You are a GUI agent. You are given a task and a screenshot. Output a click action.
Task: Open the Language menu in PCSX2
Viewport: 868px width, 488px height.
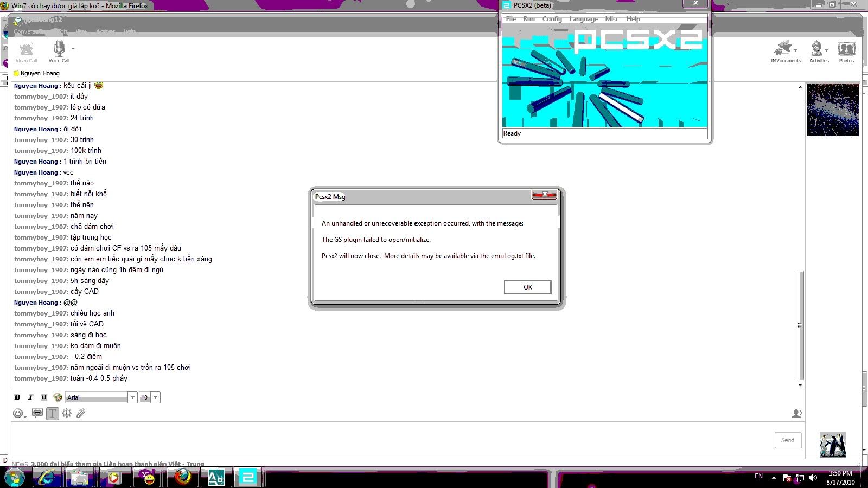tap(584, 19)
